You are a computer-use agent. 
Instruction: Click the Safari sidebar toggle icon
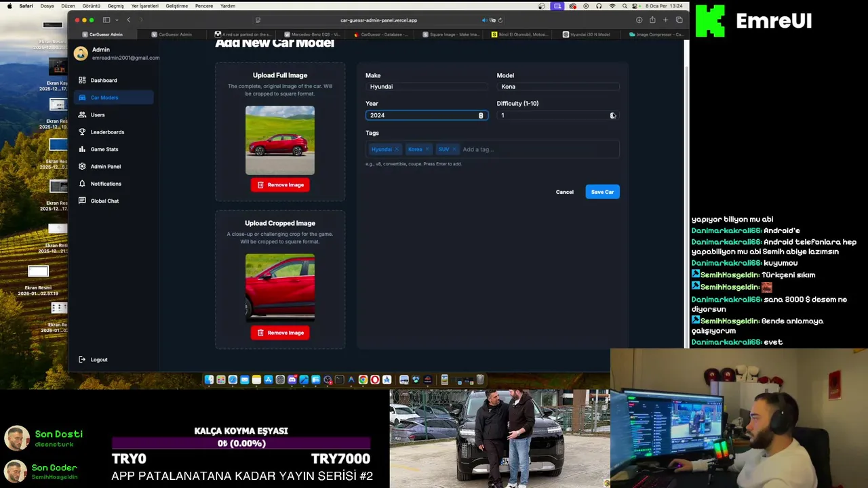pos(106,20)
